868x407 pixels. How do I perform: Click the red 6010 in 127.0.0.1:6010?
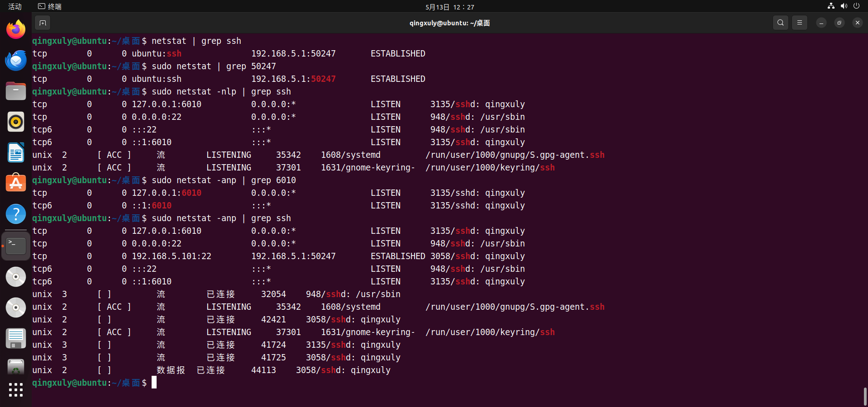[191, 193]
